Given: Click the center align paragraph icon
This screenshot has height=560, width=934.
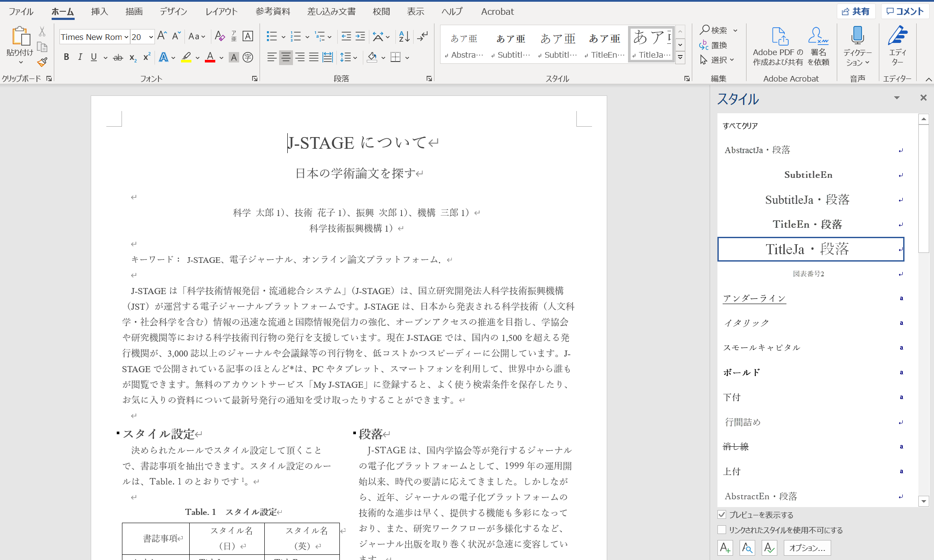Looking at the screenshot, I should coord(286,57).
